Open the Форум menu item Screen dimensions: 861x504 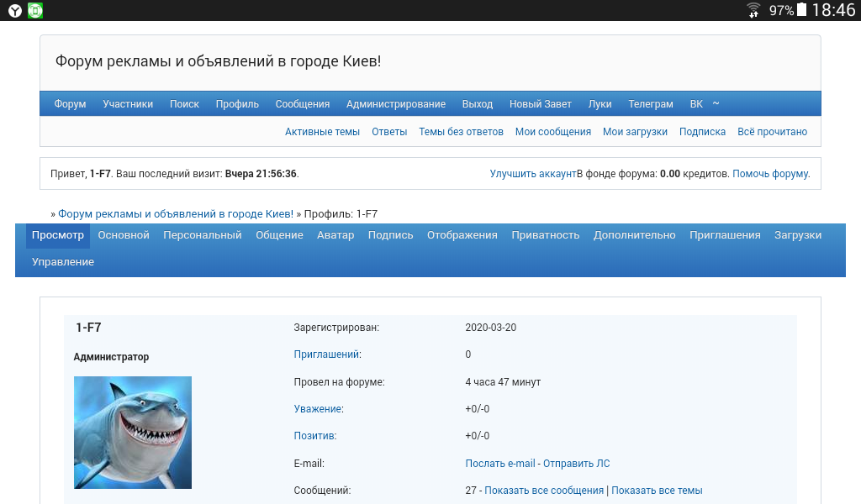coord(71,104)
